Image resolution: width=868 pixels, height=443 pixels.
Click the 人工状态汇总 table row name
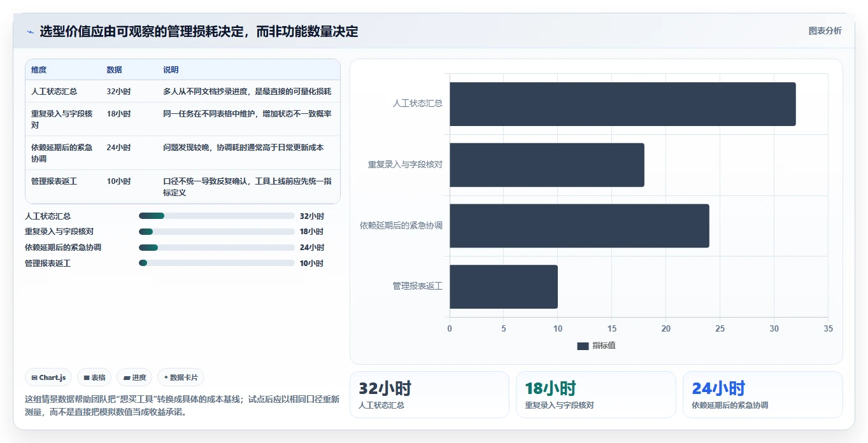coord(54,92)
